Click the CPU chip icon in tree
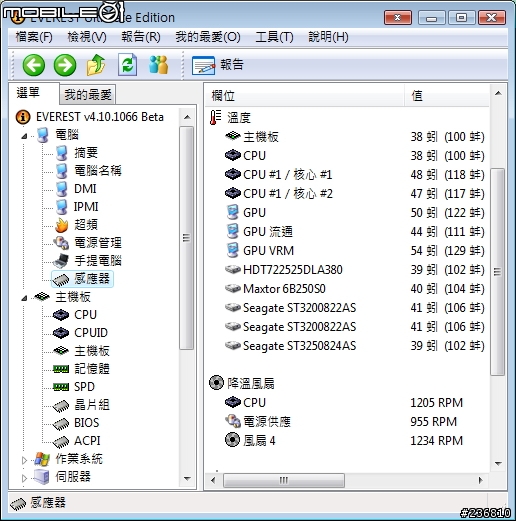This screenshot has width=516, height=521. coord(61,315)
